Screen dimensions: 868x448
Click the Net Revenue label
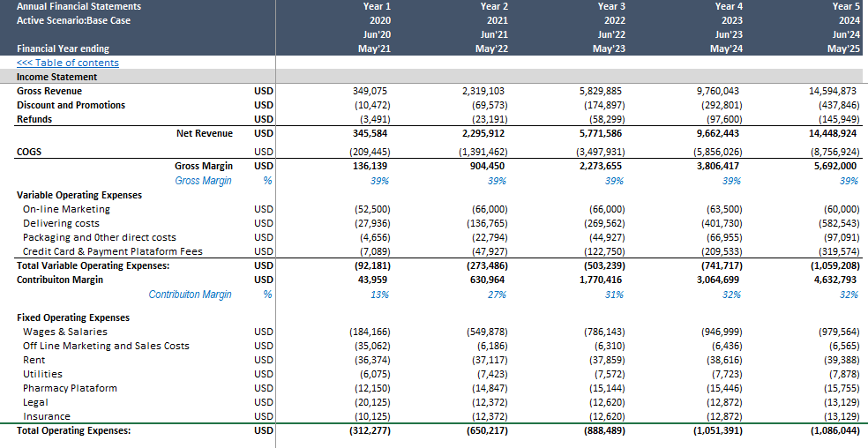[x=205, y=133]
